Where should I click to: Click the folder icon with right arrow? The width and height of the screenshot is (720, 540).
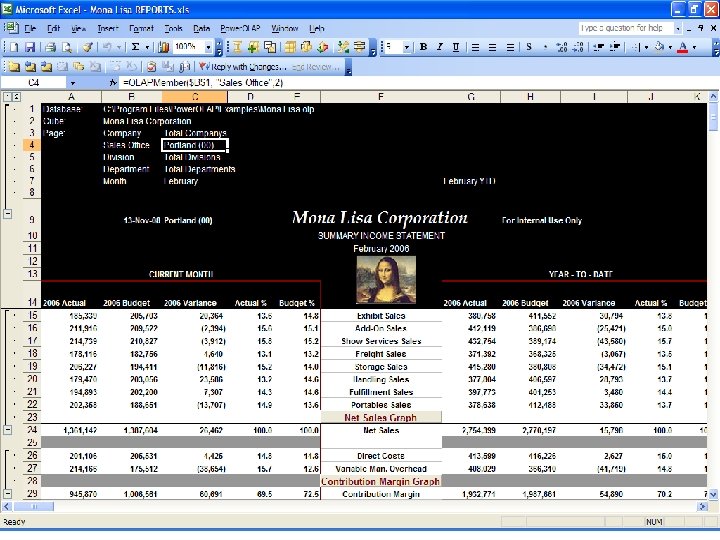pyautogui.click(x=46, y=67)
